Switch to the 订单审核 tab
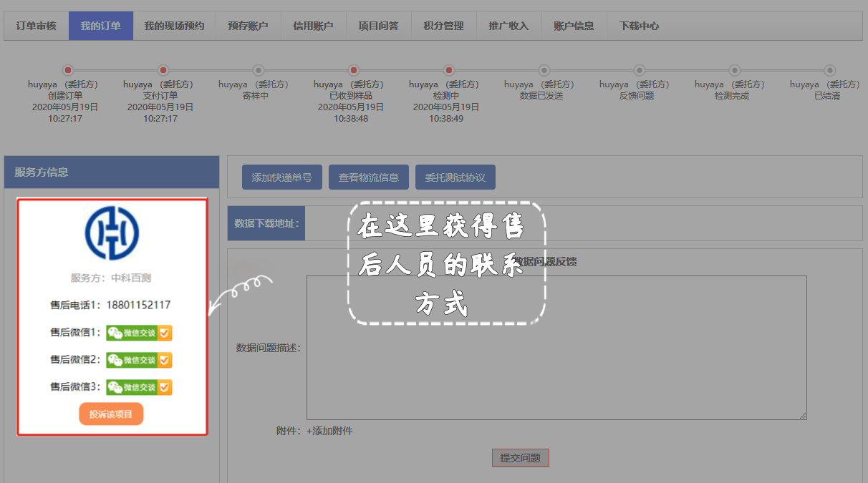868x483 pixels. pyautogui.click(x=37, y=26)
